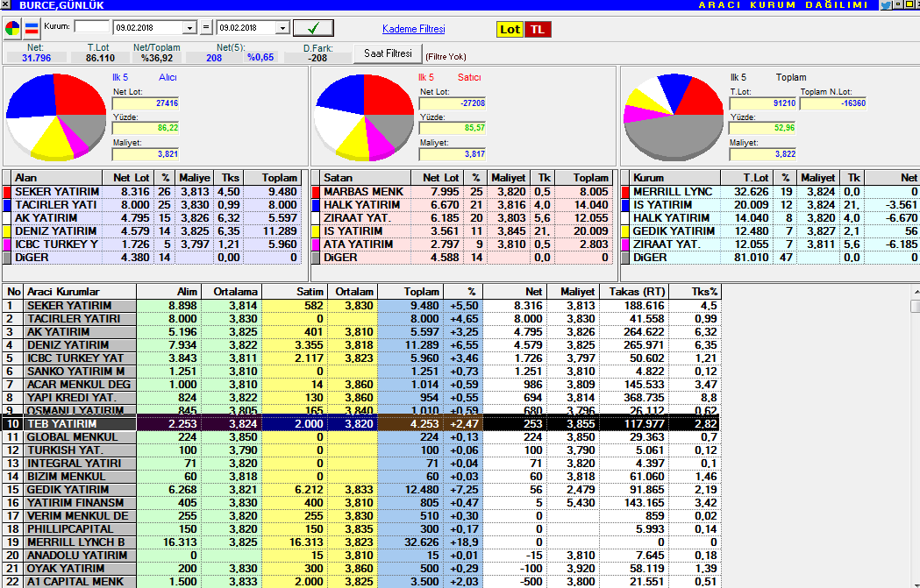Click the Ilk 5 Toplam pie chart

coord(674,117)
